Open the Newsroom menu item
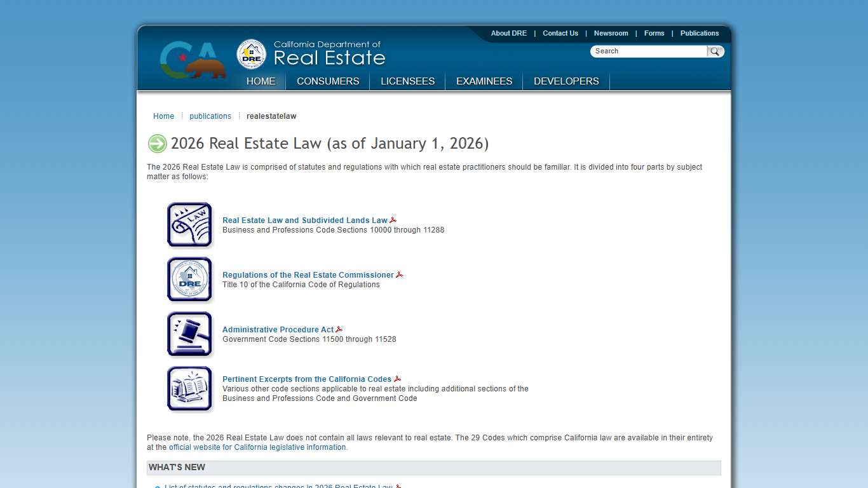This screenshot has height=488, width=868. pyautogui.click(x=611, y=33)
